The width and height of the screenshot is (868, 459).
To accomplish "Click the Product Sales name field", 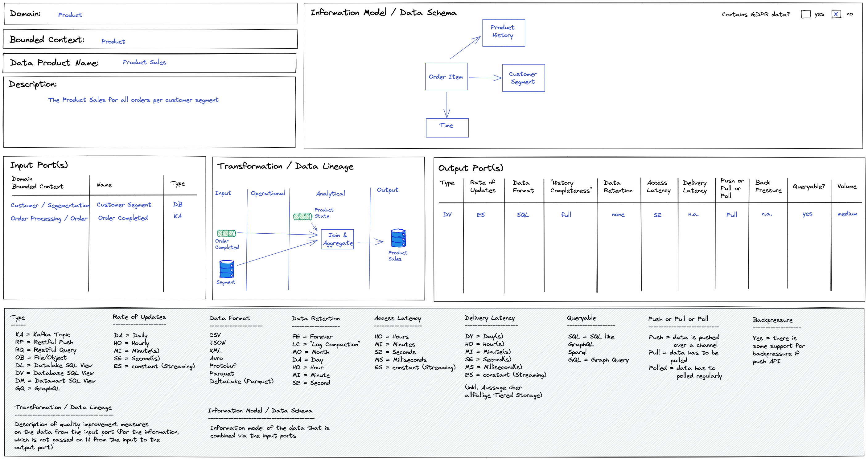I will click(144, 62).
